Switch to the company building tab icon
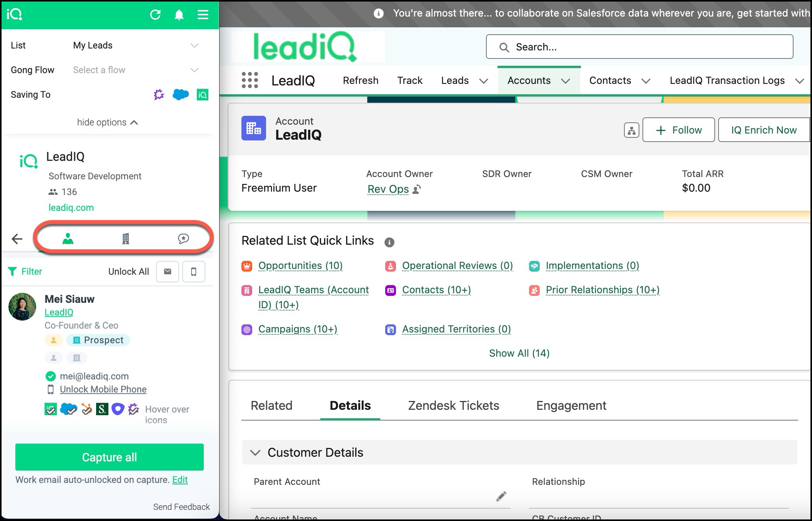 pos(125,239)
